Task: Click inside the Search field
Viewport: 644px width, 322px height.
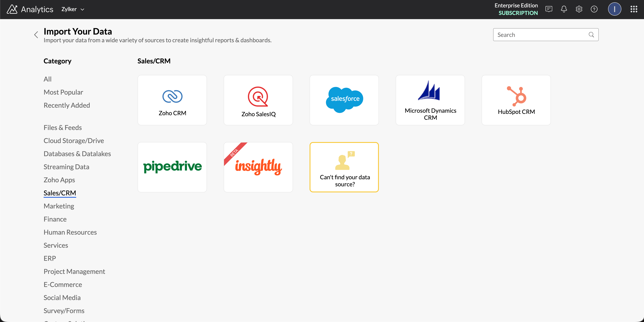Action: pyautogui.click(x=537, y=35)
